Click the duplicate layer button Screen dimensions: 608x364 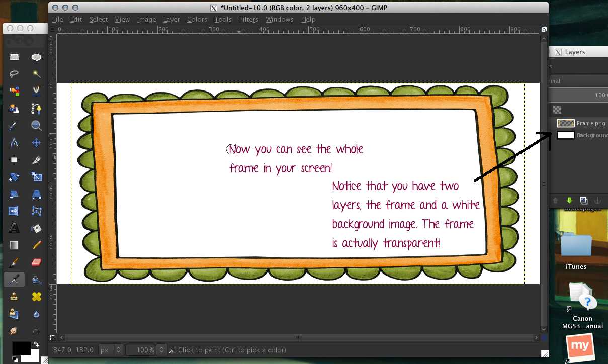[583, 200]
